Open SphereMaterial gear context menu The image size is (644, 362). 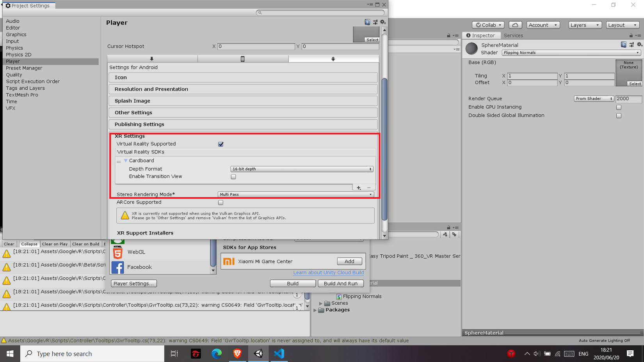[x=639, y=45]
